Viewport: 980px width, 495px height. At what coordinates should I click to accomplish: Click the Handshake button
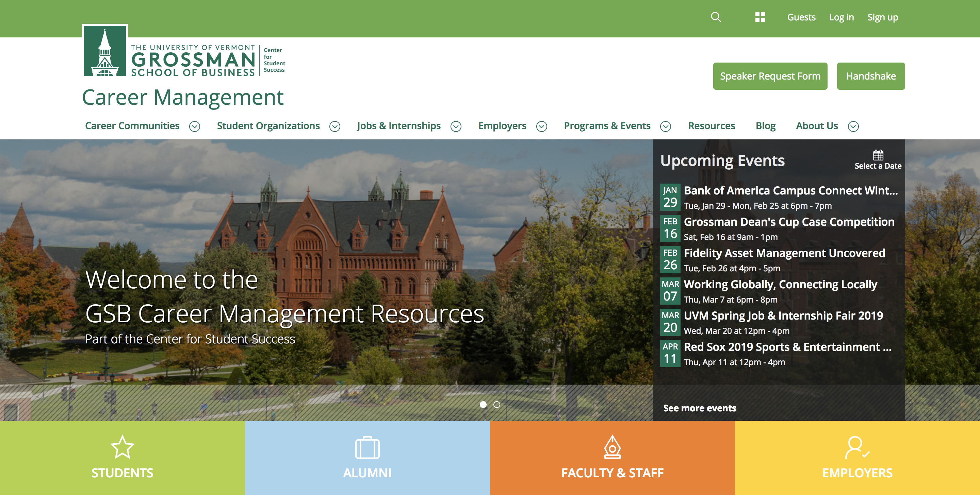pyautogui.click(x=870, y=76)
